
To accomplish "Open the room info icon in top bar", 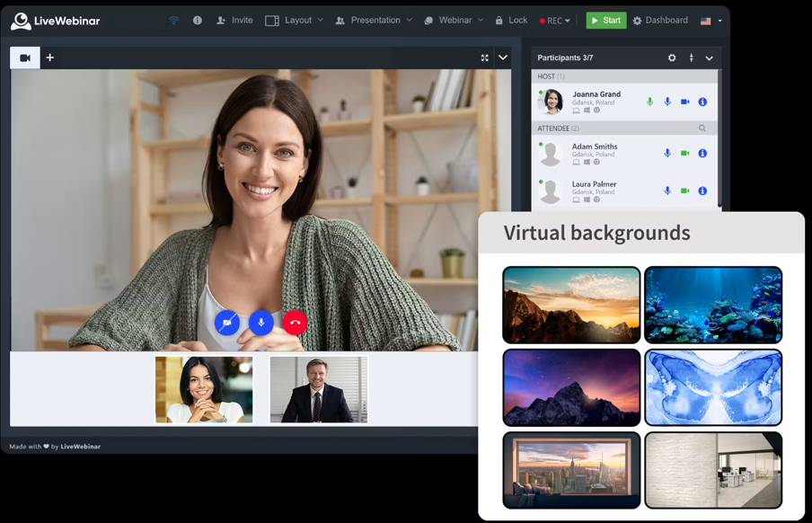I will click(x=198, y=20).
